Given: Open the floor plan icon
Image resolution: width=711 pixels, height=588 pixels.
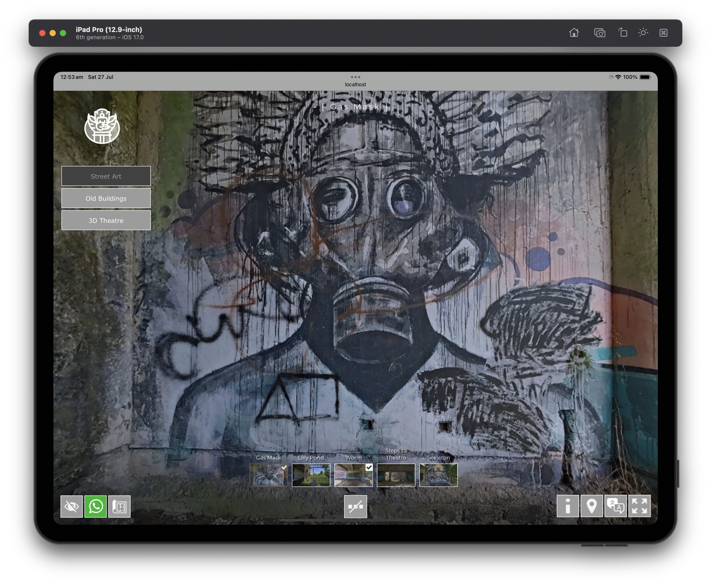Looking at the screenshot, I should point(119,506).
